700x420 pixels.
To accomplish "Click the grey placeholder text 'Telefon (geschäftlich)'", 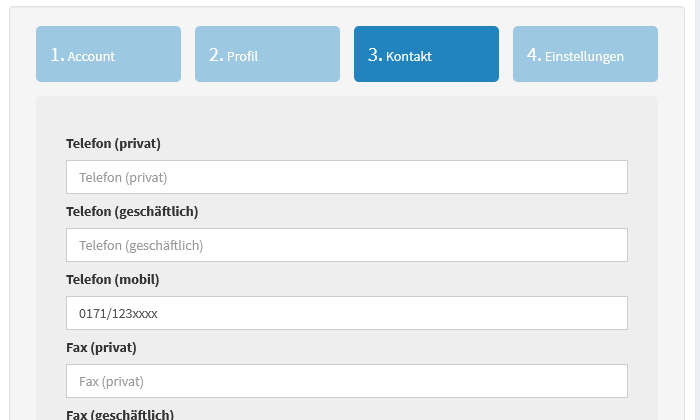I will click(141, 245).
